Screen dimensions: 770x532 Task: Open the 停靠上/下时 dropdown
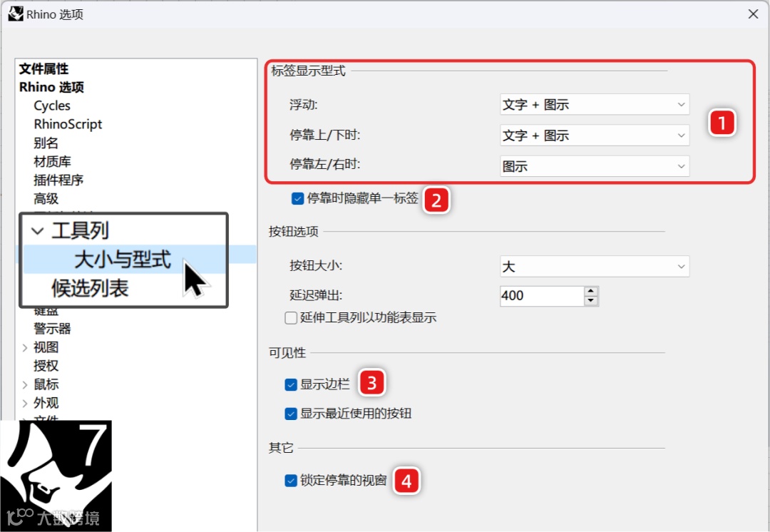594,135
